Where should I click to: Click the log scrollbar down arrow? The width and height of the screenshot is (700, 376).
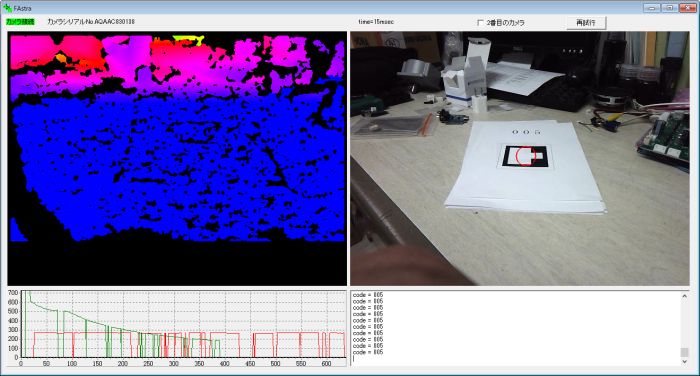tap(684, 361)
